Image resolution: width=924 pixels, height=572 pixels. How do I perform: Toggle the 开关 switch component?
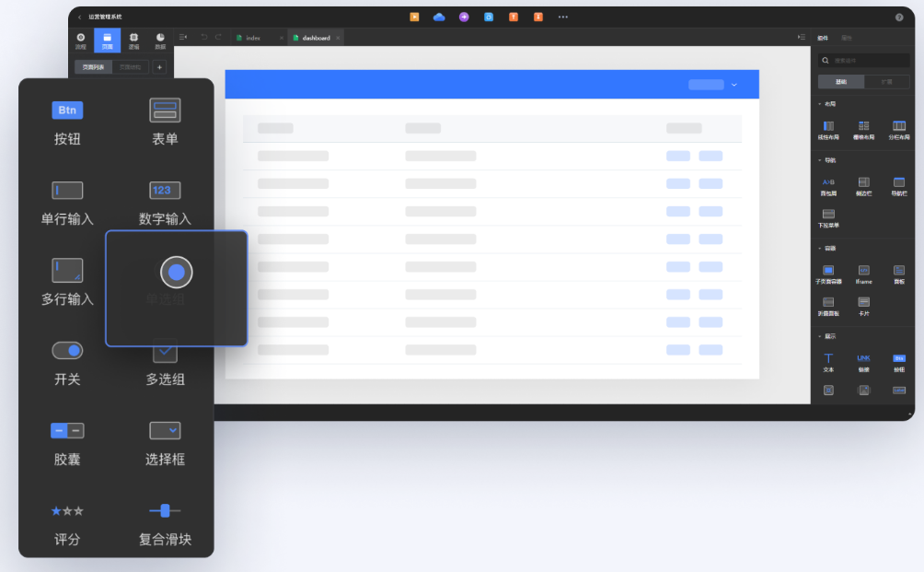(x=67, y=363)
